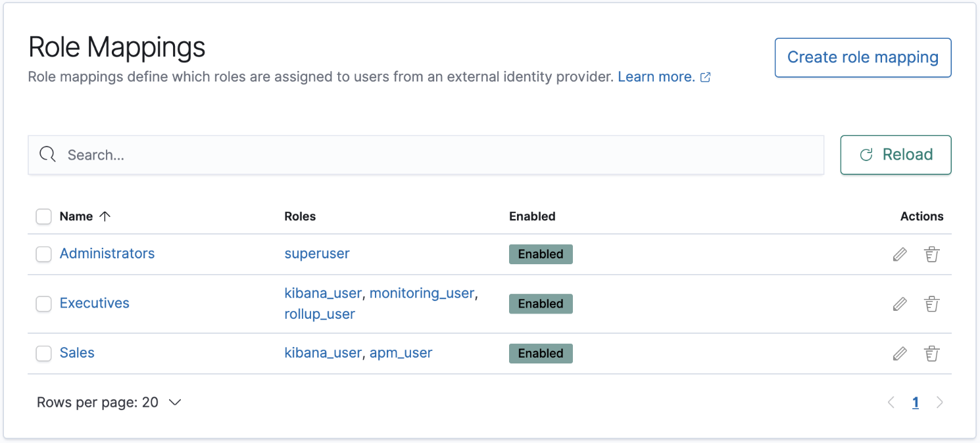Open the monitoring_user role link
The height and width of the screenshot is (443, 980).
422,293
